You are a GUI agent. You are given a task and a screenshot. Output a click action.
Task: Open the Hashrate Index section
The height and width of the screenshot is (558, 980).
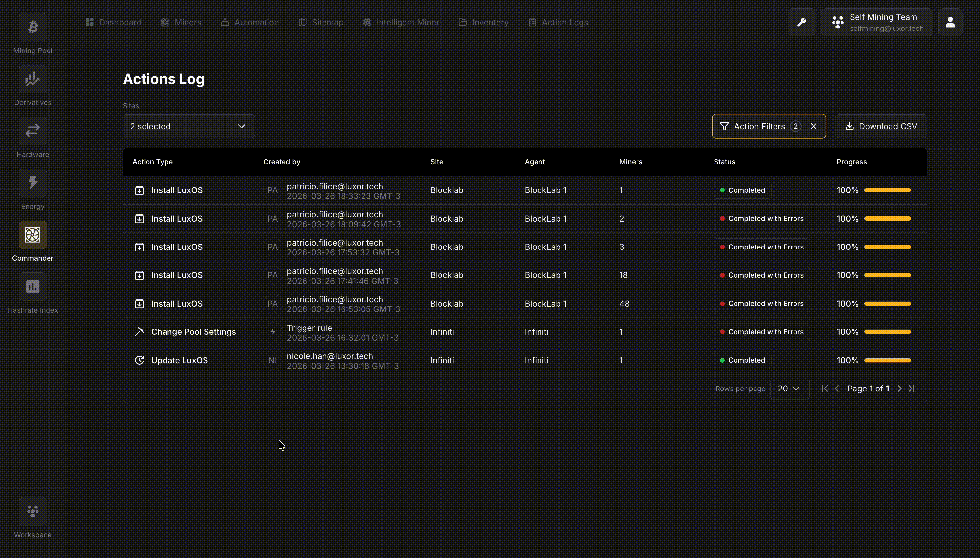click(x=32, y=287)
